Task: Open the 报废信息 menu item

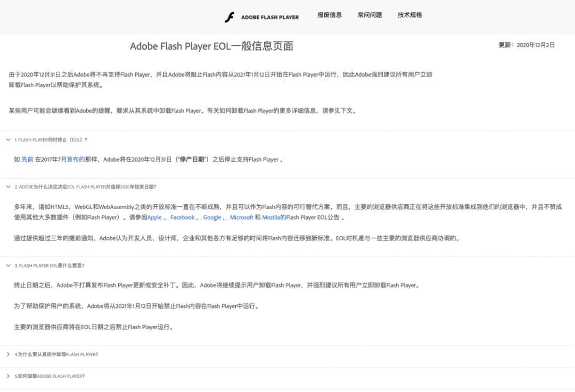Action: point(330,15)
